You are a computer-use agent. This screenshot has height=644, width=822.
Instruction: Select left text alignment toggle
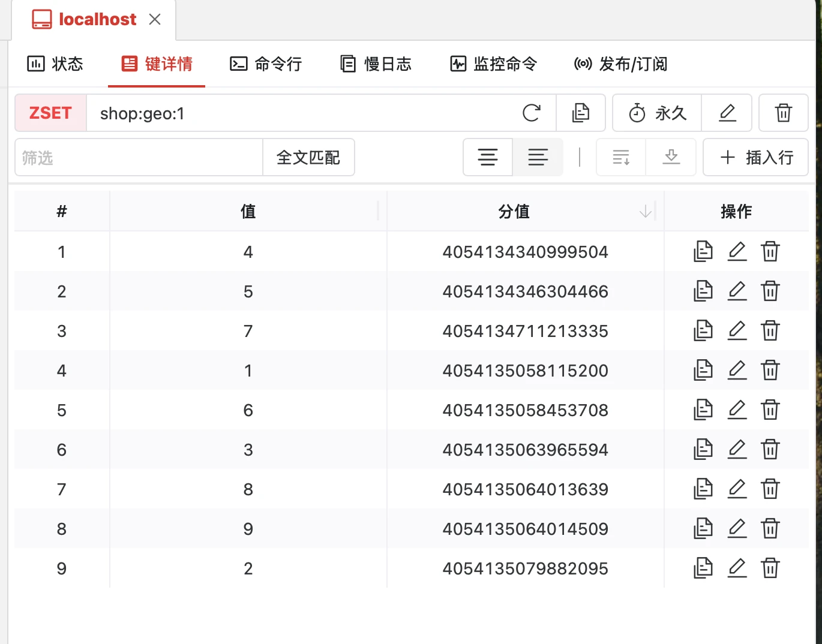(x=538, y=158)
